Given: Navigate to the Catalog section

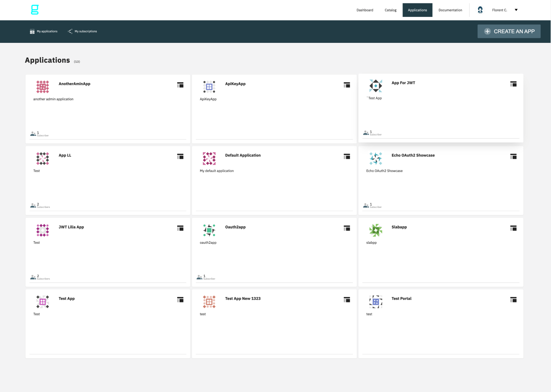Looking at the screenshot, I should [390, 10].
